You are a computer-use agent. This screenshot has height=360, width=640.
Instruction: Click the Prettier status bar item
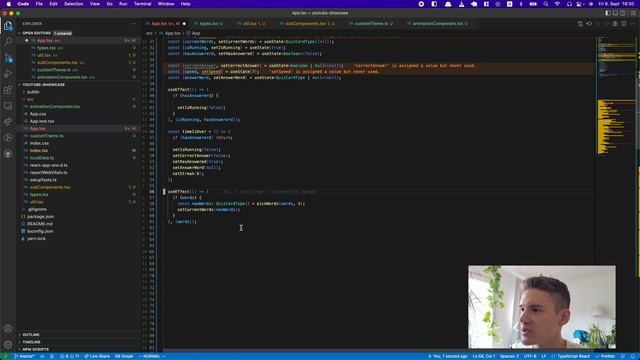[x=605, y=356]
